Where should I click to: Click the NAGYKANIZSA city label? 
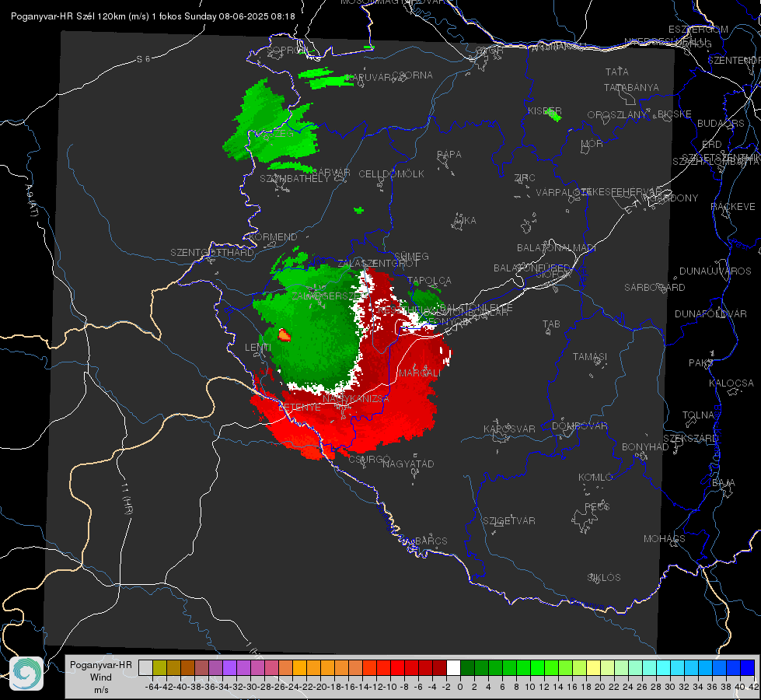click(x=356, y=399)
